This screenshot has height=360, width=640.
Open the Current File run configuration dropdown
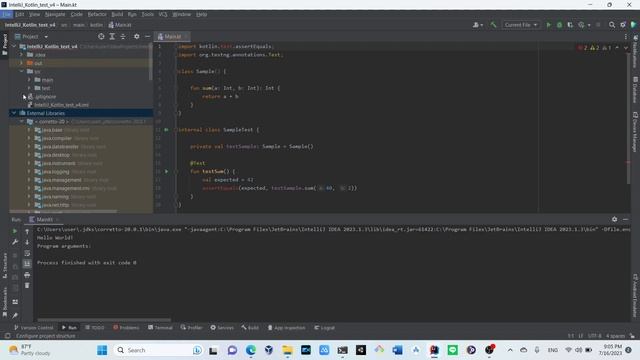pyautogui.click(x=521, y=25)
